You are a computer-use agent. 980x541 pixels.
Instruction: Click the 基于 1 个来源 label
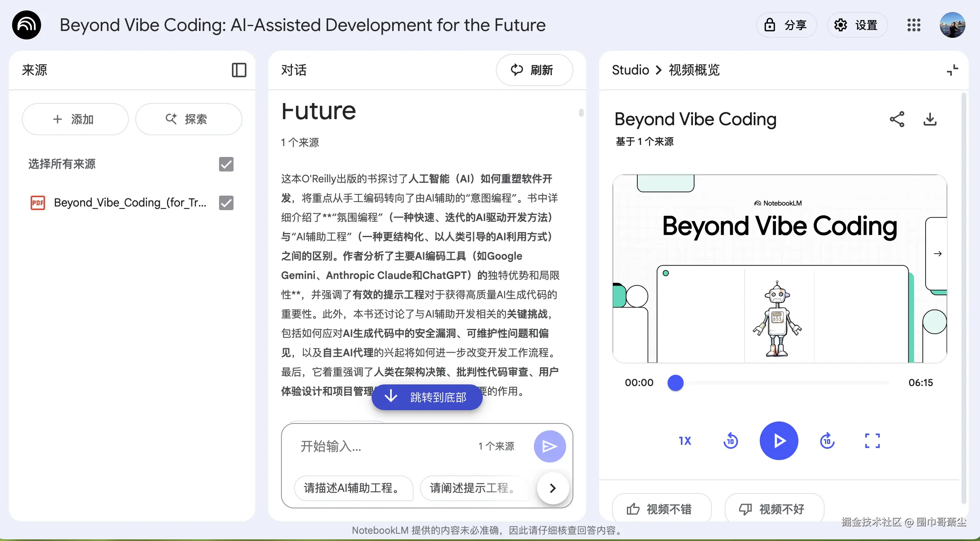click(645, 141)
